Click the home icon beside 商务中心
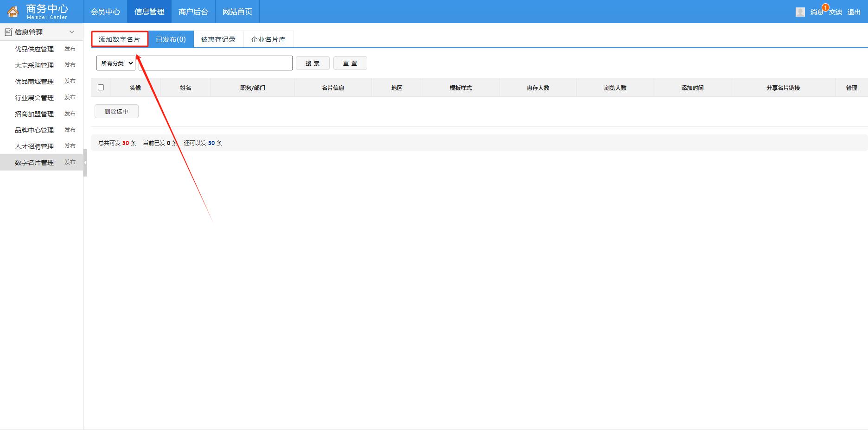This screenshot has height=430, width=868. [13, 12]
